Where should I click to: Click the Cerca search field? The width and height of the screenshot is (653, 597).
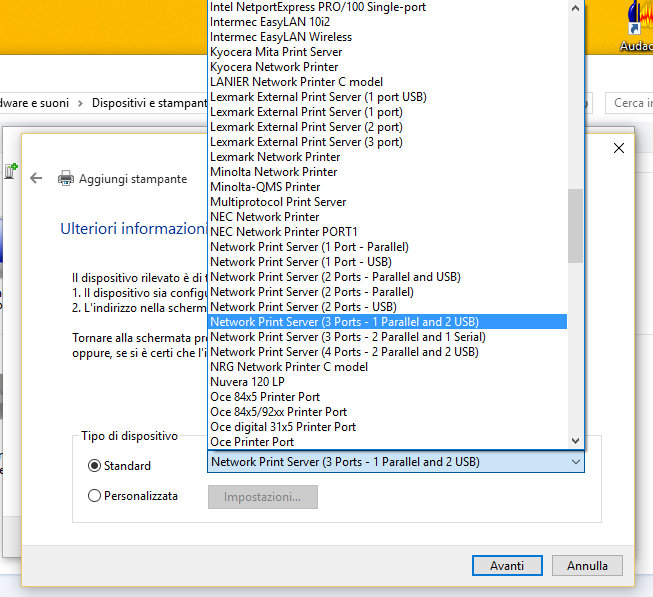(x=629, y=103)
